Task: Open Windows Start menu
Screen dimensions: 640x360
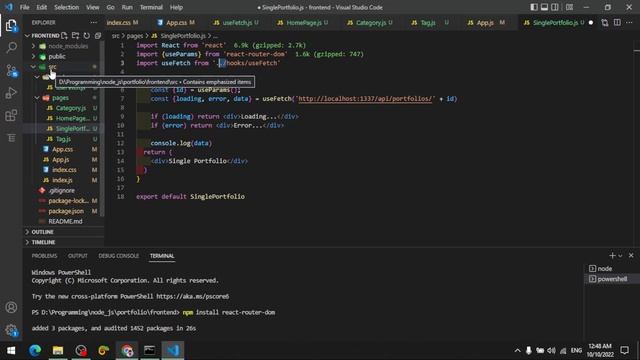Action: (11, 350)
